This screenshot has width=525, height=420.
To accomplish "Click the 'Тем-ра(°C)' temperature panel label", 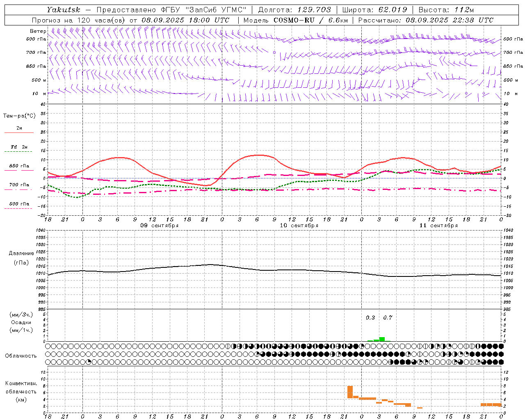I will click(x=19, y=116).
